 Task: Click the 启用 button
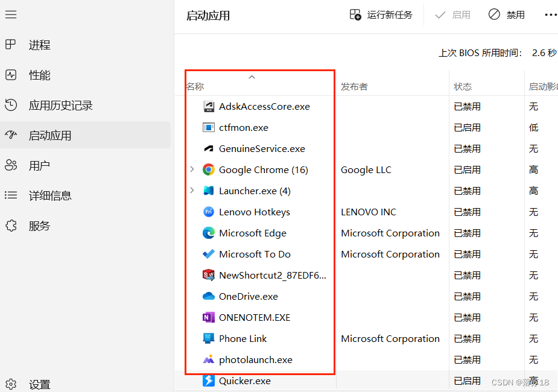tap(452, 15)
